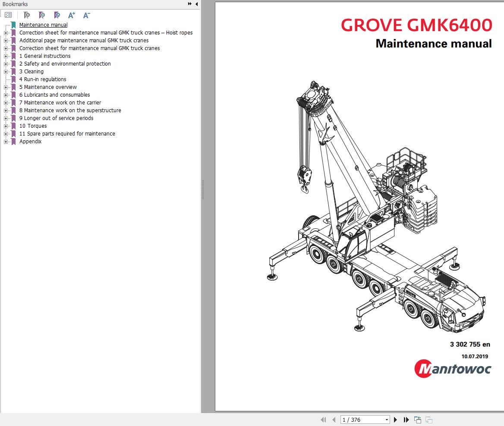This screenshot has height=426, width=504.
Task: Jump to last page of document
Action: [x=406, y=420]
